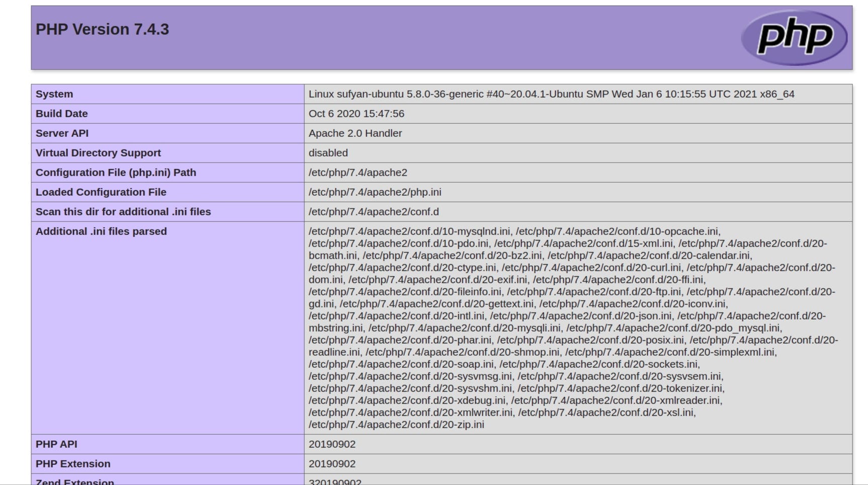Image resolution: width=868 pixels, height=485 pixels.
Task: Select the /etc/php/7.4/apache2/conf.d value
Action: coord(374,212)
